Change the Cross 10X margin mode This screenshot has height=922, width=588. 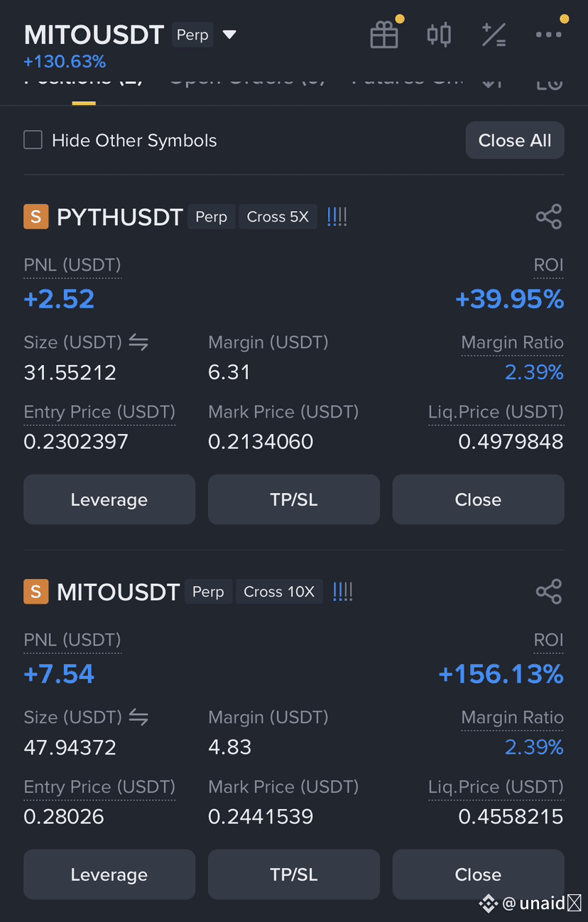click(279, 592)
